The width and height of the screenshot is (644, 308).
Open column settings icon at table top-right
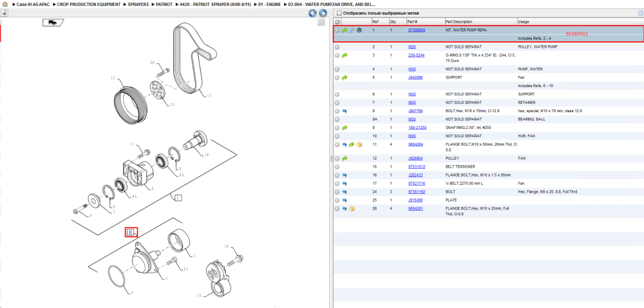tap(640, 13)
